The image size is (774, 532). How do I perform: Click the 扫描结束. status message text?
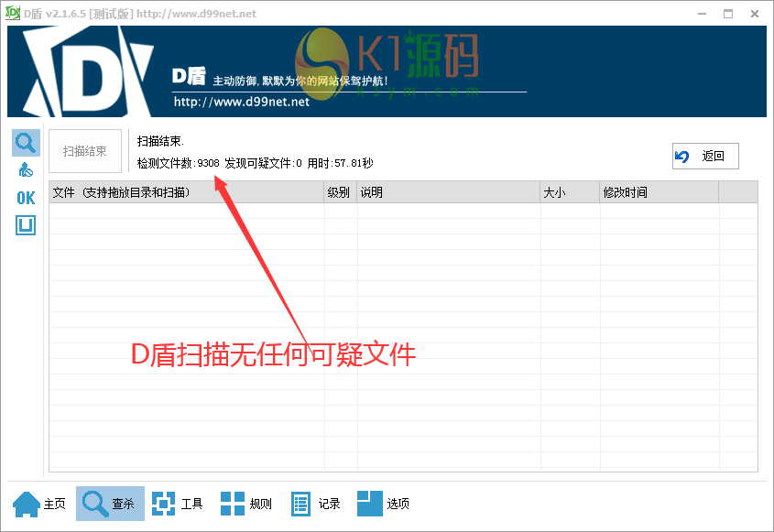(160, 142)
